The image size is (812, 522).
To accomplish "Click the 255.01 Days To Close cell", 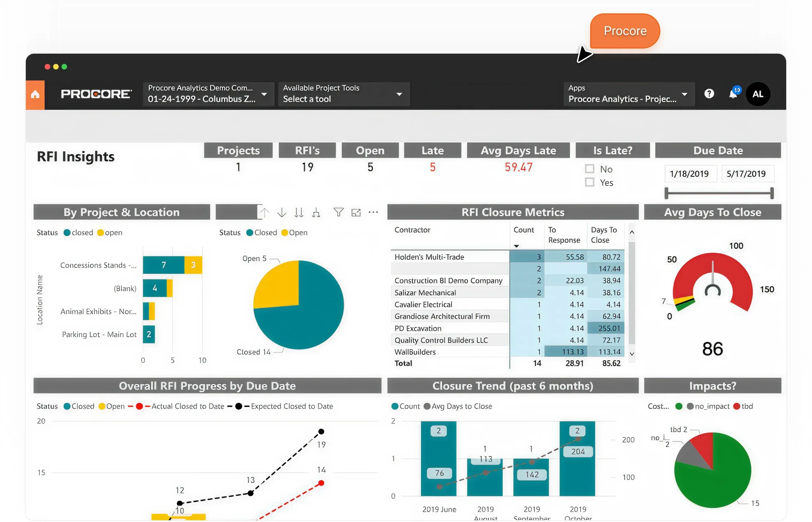I will point(606,328).
